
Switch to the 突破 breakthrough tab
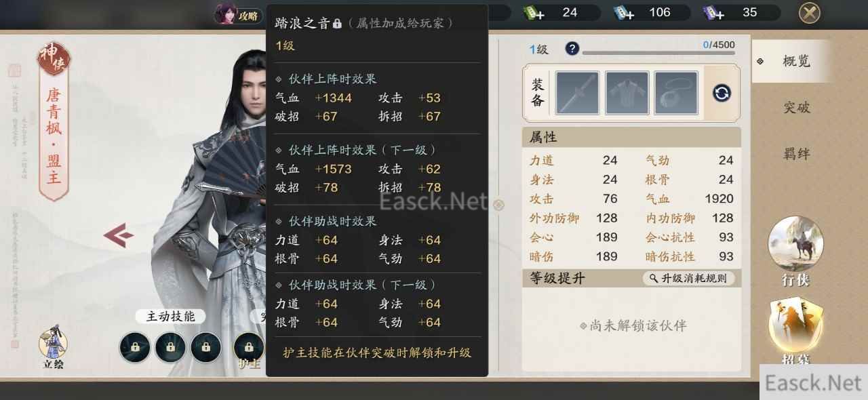[x=796, y=107]
